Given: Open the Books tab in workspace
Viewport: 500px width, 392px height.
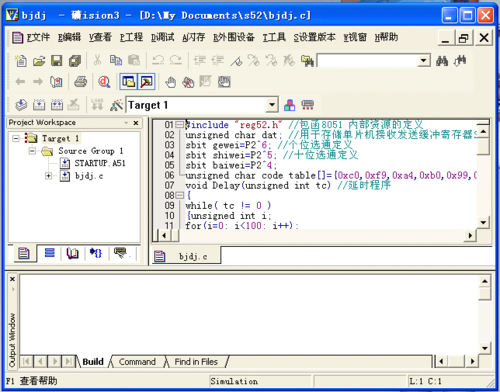Looking at the screenshot, I should tap(72, 254).
